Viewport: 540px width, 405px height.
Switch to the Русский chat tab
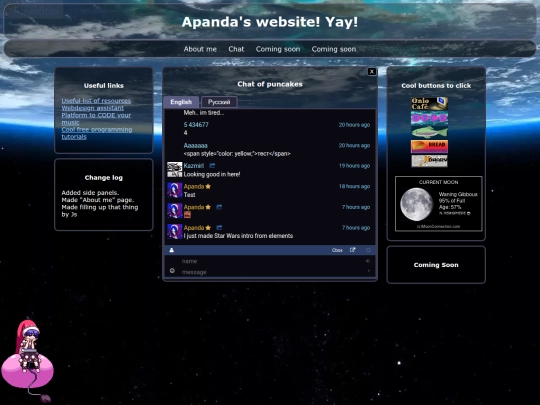point(219,102)
